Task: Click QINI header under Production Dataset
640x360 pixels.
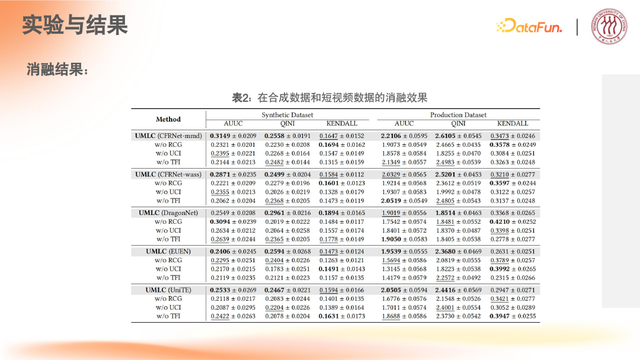Action: click(x=458, y=123)
